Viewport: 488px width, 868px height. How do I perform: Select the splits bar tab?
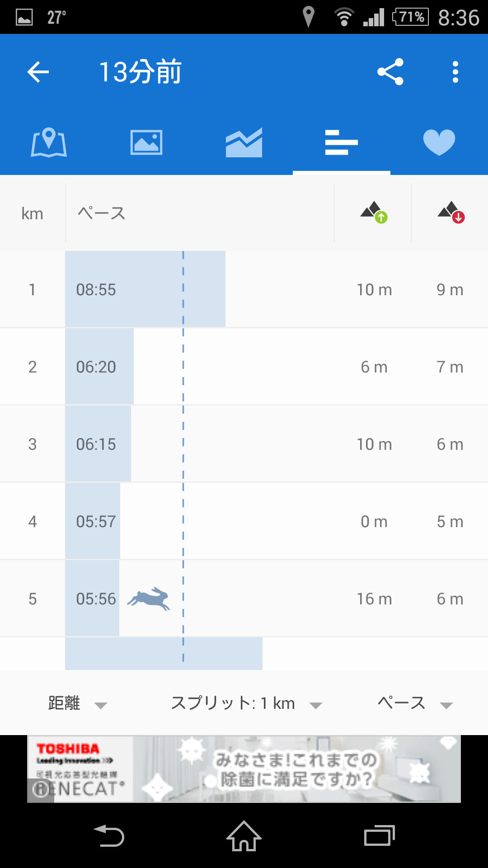pos(342,142)
